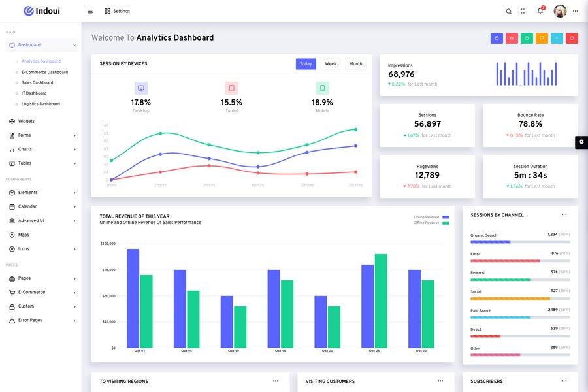The height and width of the screenshot is (392, 588).
Task: Click the fullscreen toggle icon in the header
Action: pyautogui.click(x=522, y=10)
